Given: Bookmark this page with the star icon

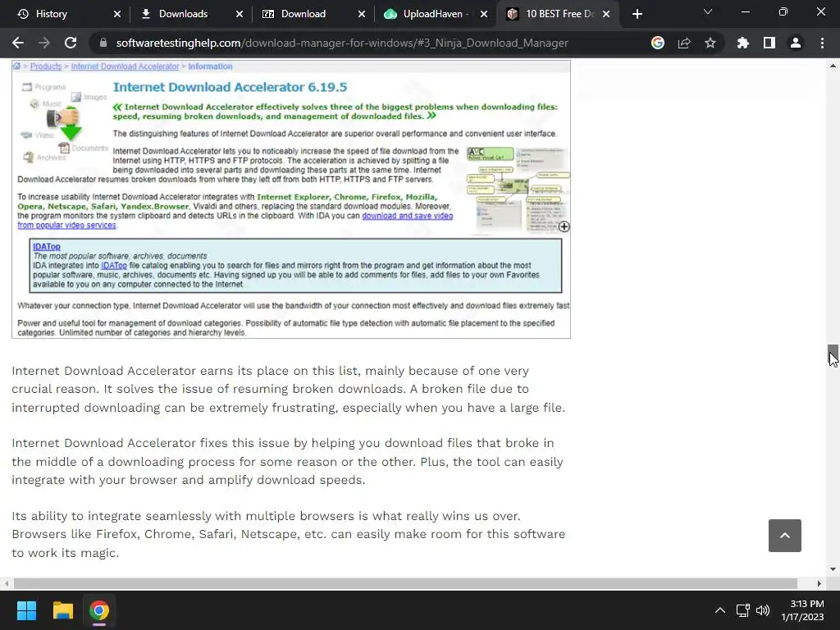Looking at the screenshot, I should click(710, 43).
